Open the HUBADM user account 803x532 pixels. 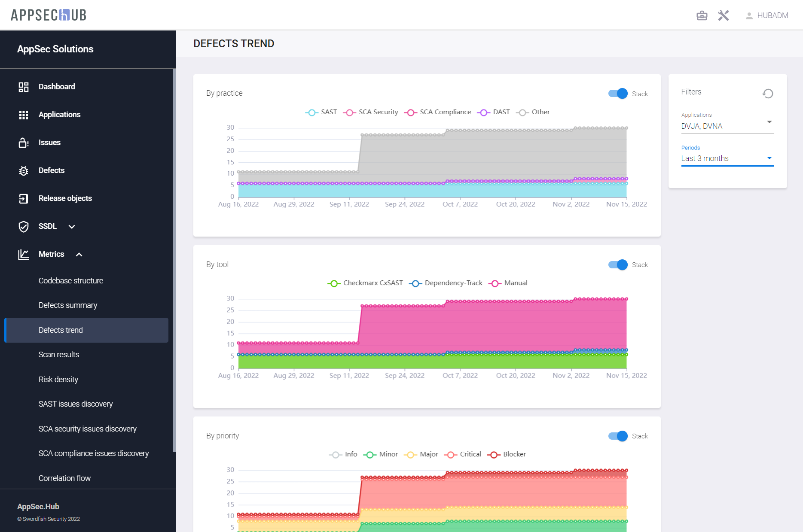767,15
